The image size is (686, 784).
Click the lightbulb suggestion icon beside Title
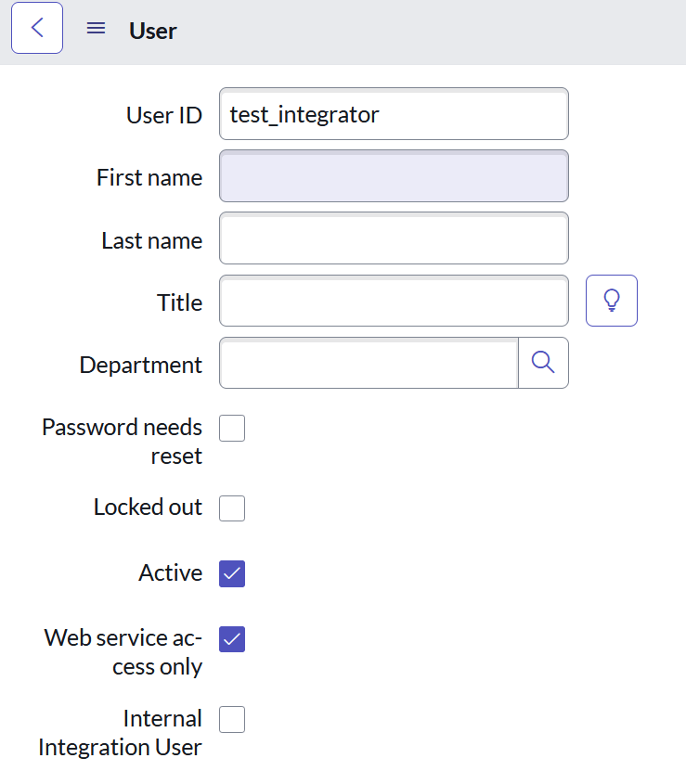(612, 301)
